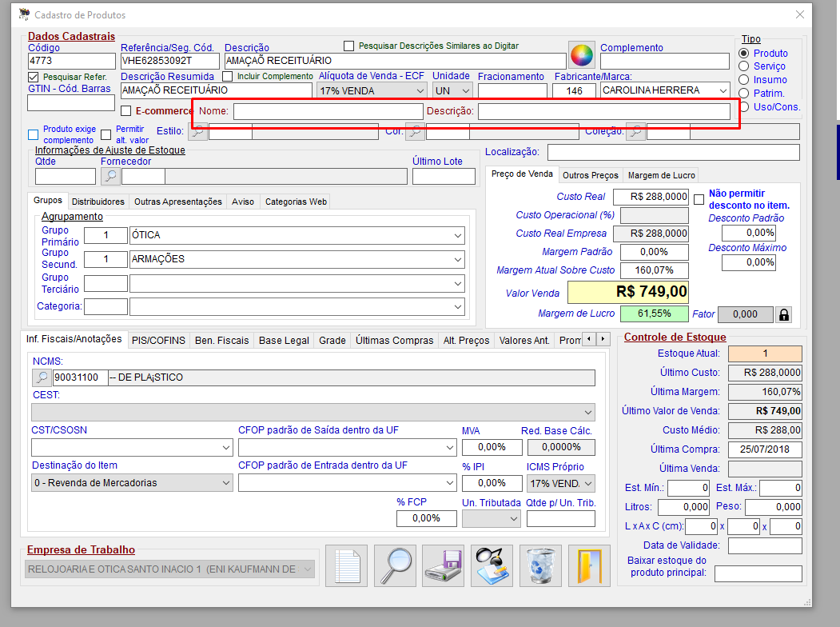Open the PIS/COFINS tab
Viewport: 840px width, 627px height.
[x=158, y=341]
